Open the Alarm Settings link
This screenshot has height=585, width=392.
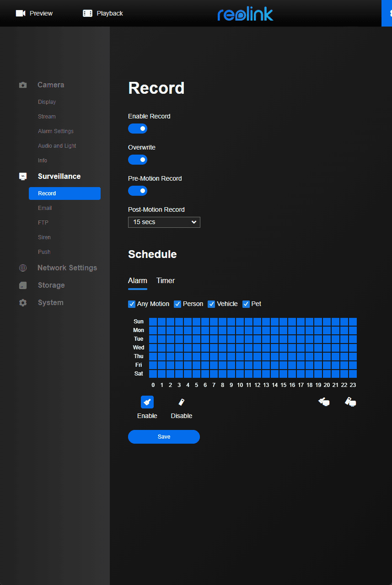(55, 131)
